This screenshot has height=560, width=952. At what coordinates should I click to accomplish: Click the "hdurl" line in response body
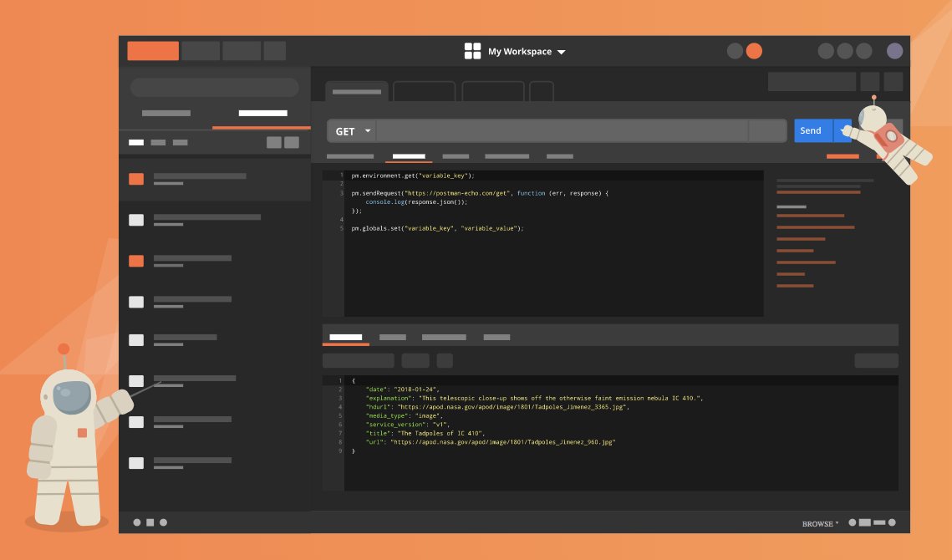point(497,407)
